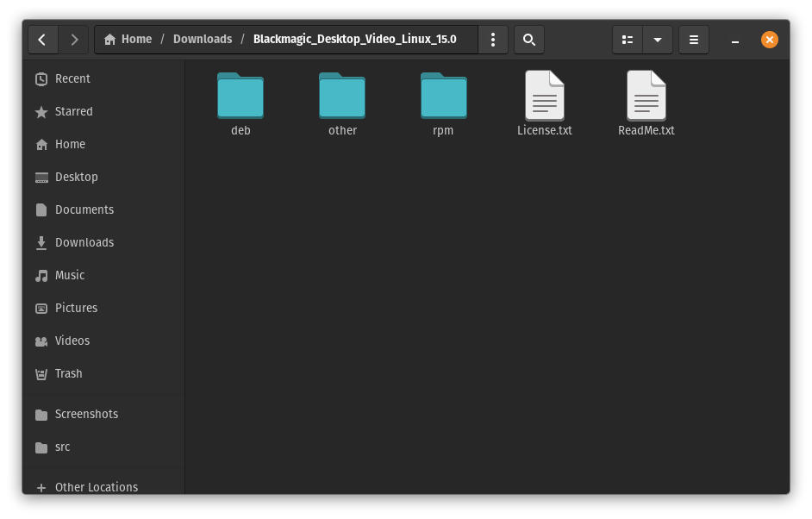Open Documents in the sidebar

(x=103, y=209)
